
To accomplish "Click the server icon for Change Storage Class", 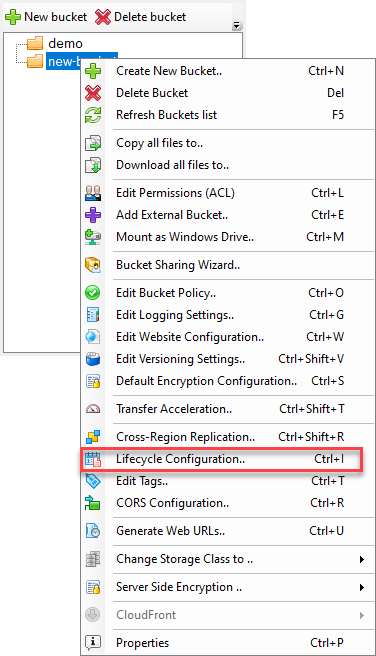I will pos(93,559).
